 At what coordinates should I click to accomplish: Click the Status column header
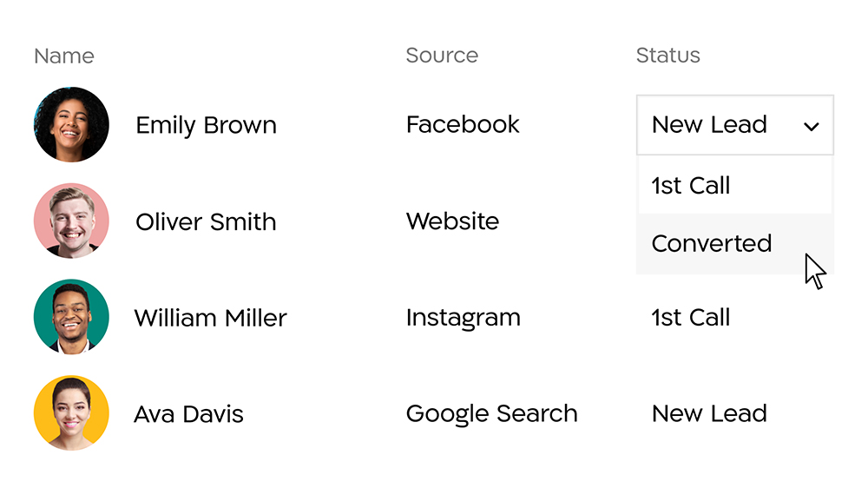click(x=668, y=56)
